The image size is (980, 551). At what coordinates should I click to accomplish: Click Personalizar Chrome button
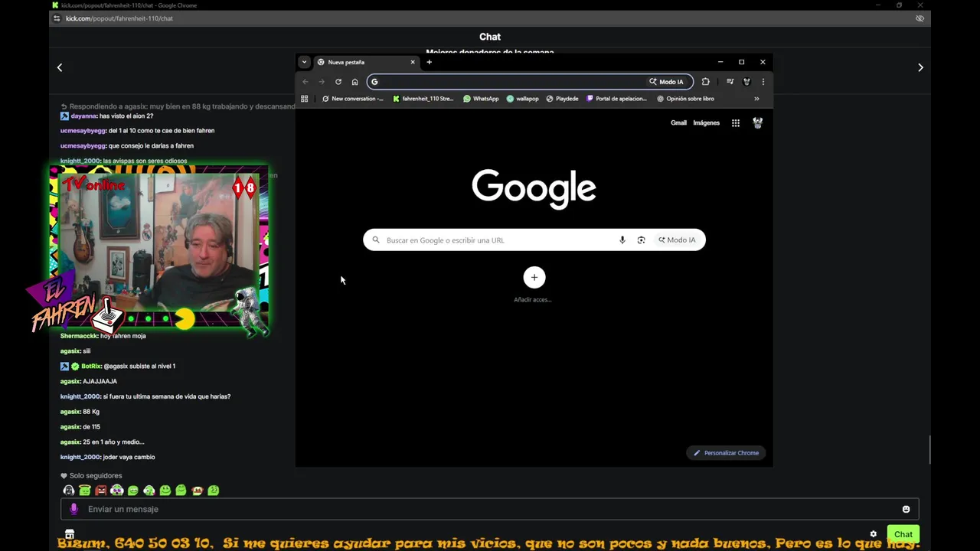[727, 453]
